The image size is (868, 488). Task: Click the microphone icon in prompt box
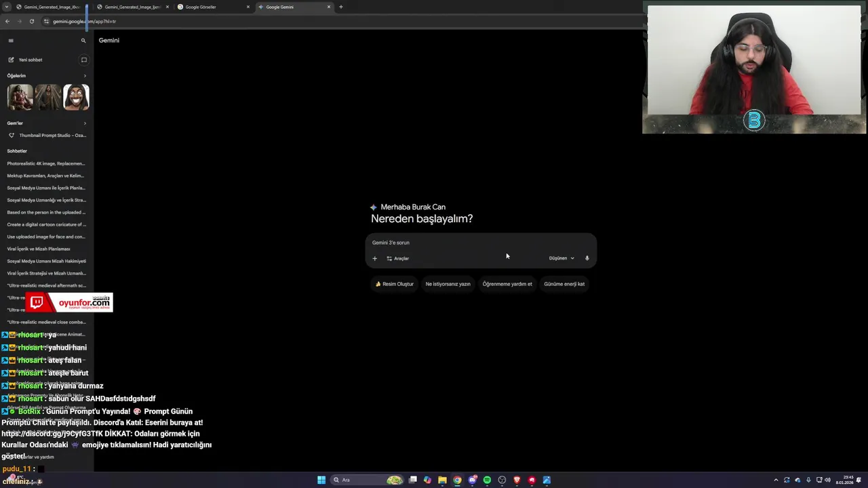[x=587, y=258]
